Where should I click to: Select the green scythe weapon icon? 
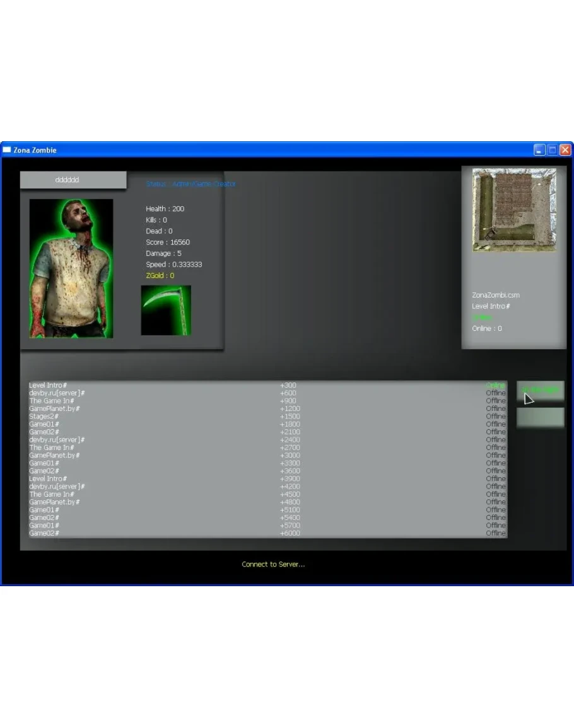tap(166, 310)
